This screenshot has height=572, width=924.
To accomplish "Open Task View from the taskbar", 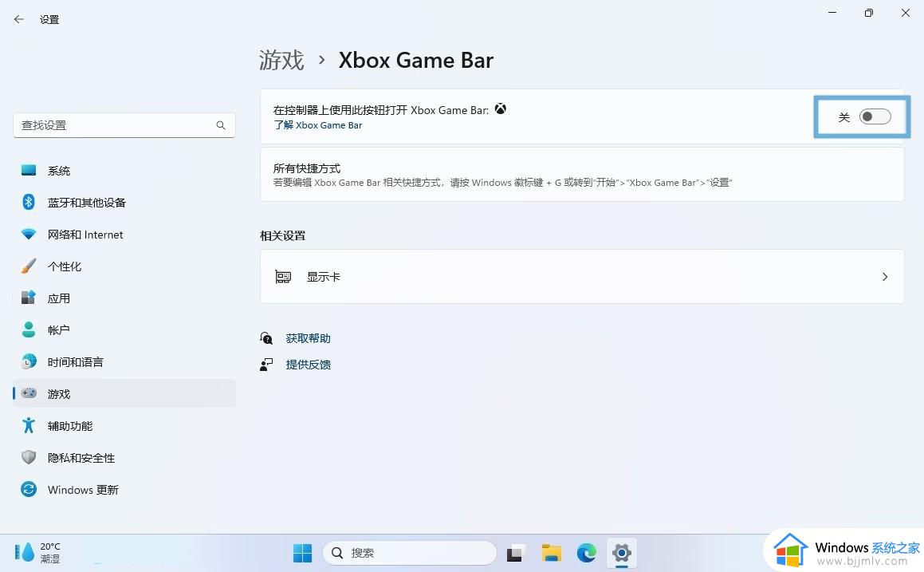I will click(515, 553).
